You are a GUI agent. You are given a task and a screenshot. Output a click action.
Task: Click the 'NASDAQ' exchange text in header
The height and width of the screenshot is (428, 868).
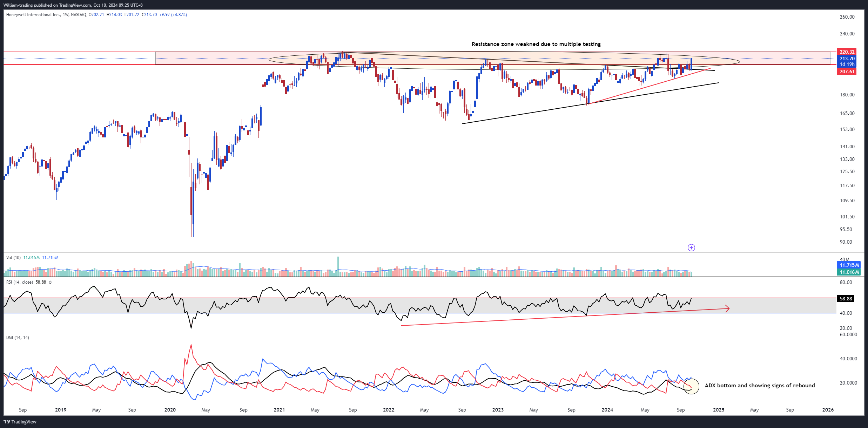pyautogui.click(x=79, y=15)
